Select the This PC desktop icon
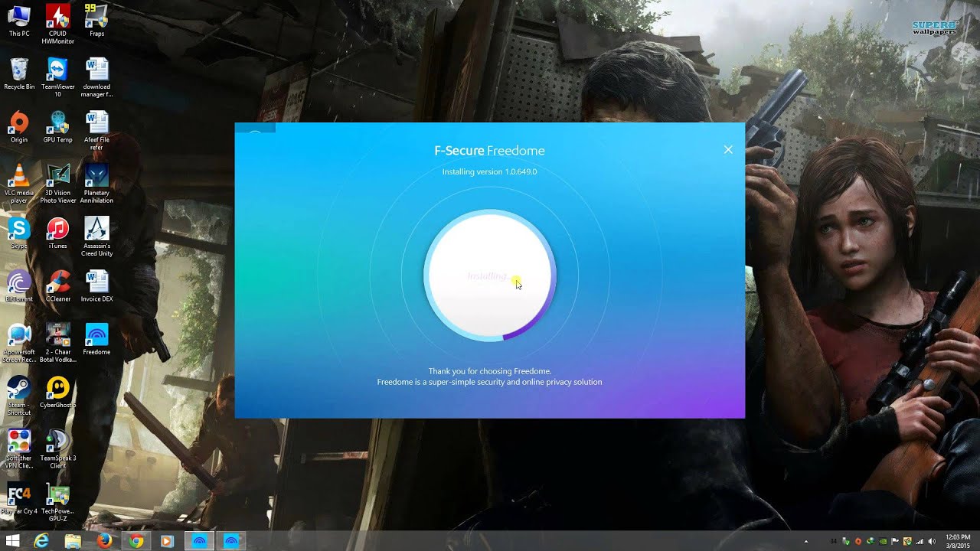980x551 pixels. 19,21
